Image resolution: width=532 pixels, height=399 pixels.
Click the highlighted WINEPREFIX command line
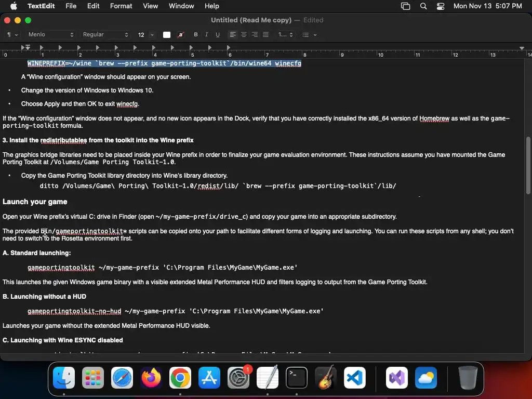tap(164, 63)
